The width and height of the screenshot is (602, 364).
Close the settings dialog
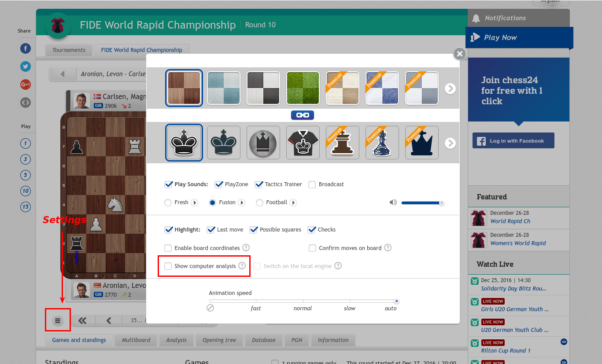[x=459, y=54]
